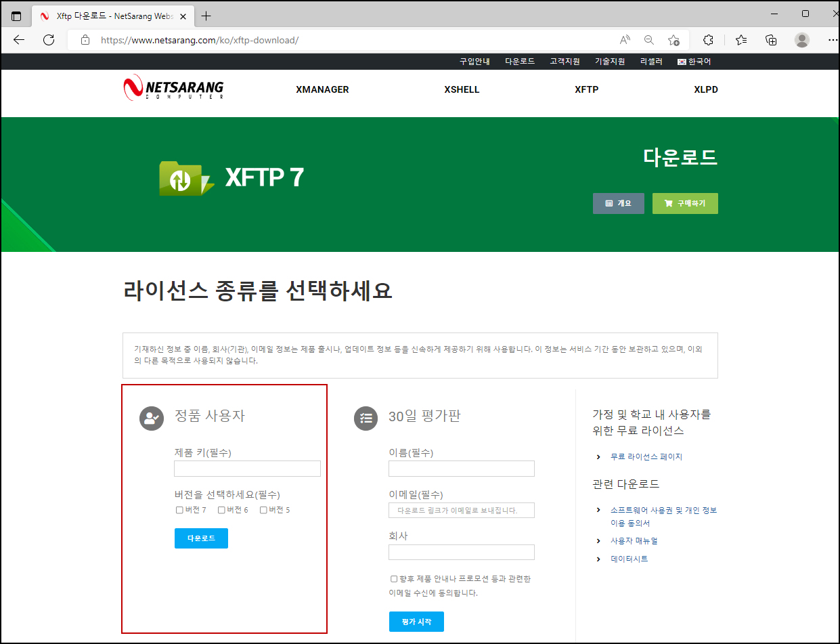Click the 개요 button
840x644 pixels.
(x=619, y=203)
